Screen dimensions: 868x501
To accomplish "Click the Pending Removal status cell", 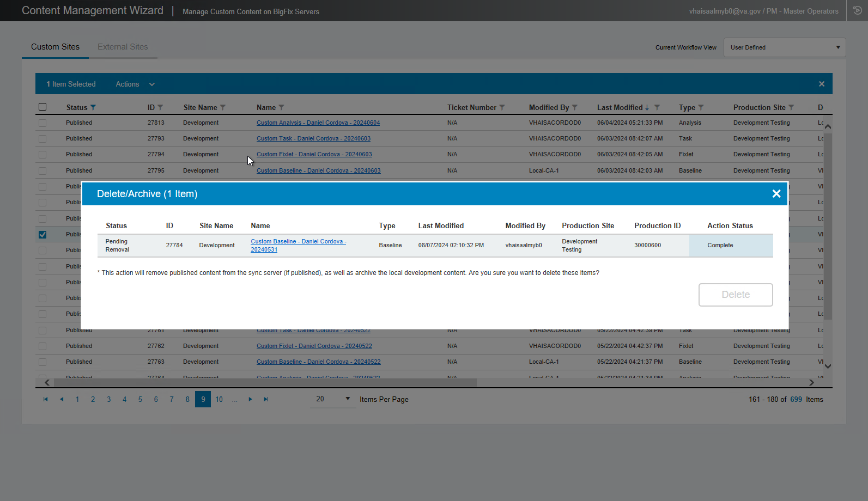I will click(117, 245).
